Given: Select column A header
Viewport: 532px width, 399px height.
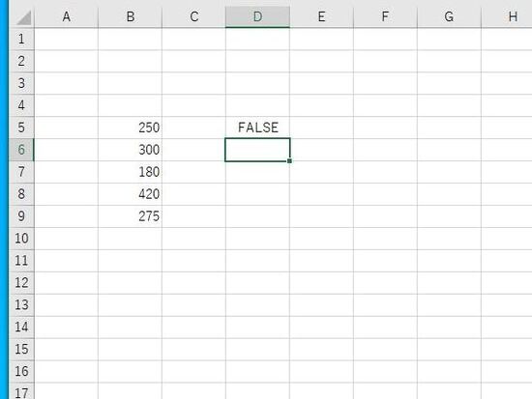Looking at the screenshot, I should [x=66, y=17].
